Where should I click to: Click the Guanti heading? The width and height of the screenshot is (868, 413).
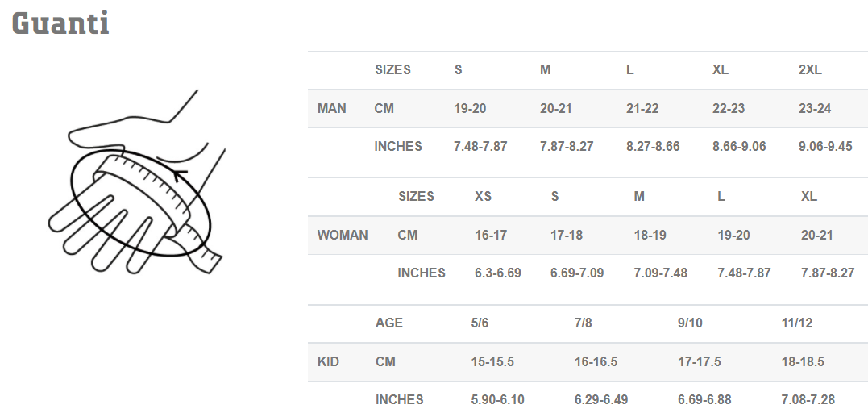click(60, 23)
